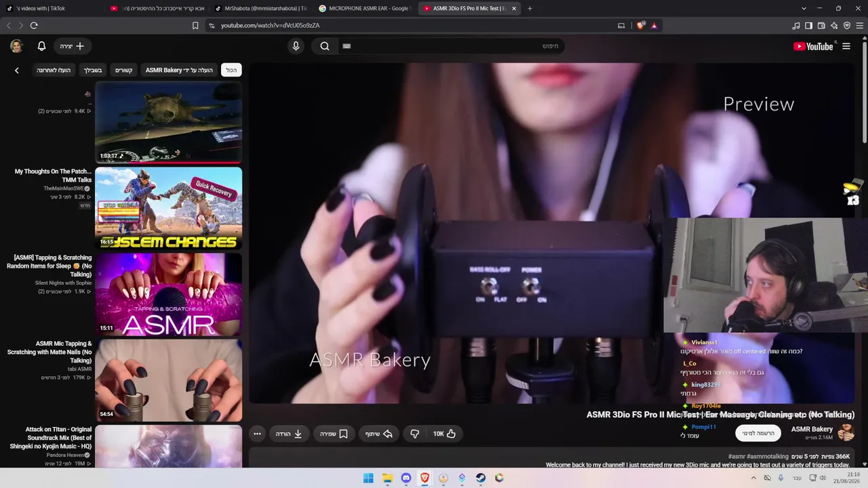The image size is (868, 488).
Task: Open the Windows Start menu
Action: (x=368, y=478)
